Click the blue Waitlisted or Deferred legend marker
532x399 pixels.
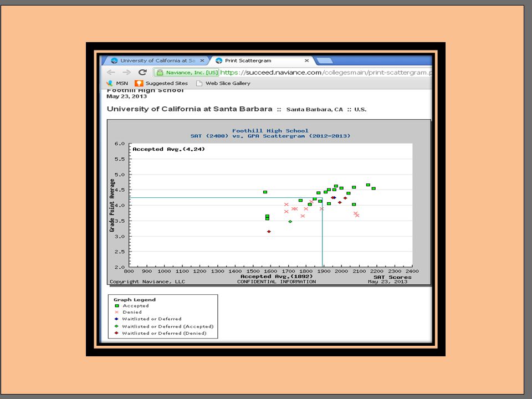116,319
